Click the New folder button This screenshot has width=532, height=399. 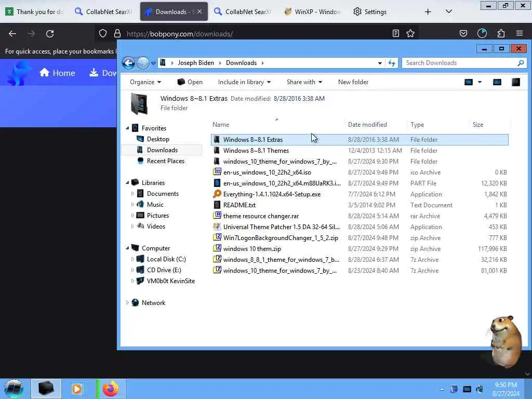(353, 82)
